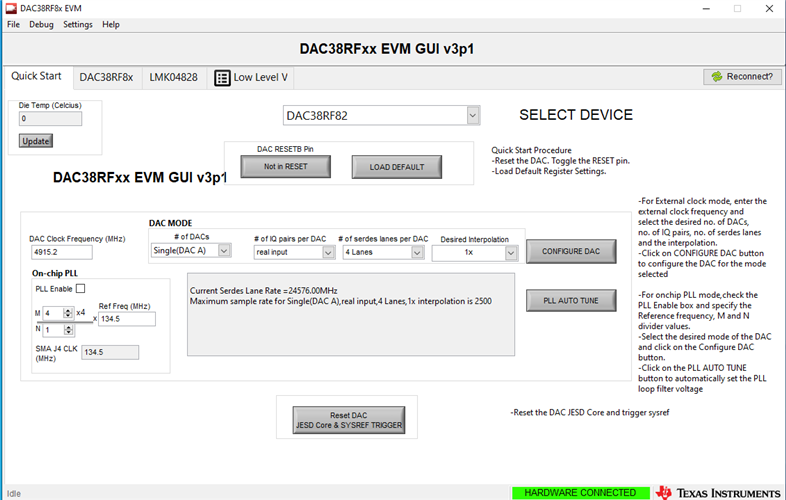Image resolution: width=786 pixels, height=500 pixels.
Task: Click the M divider value field
Action: pos(53,313)
